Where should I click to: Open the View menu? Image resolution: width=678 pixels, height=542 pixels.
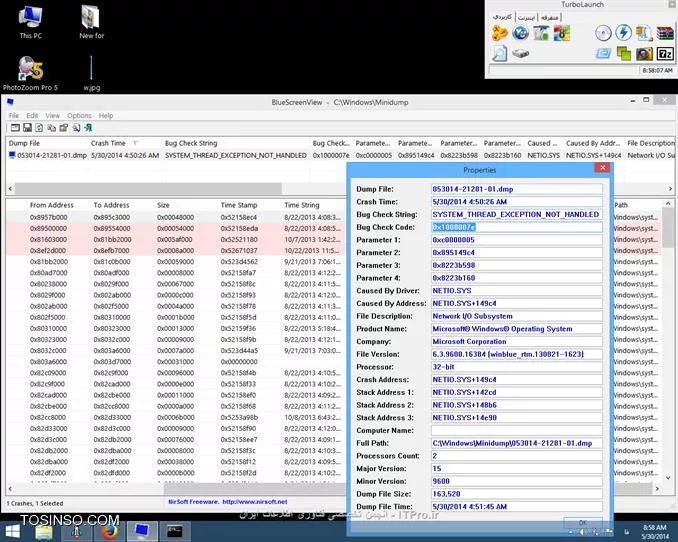coord(53,115)
